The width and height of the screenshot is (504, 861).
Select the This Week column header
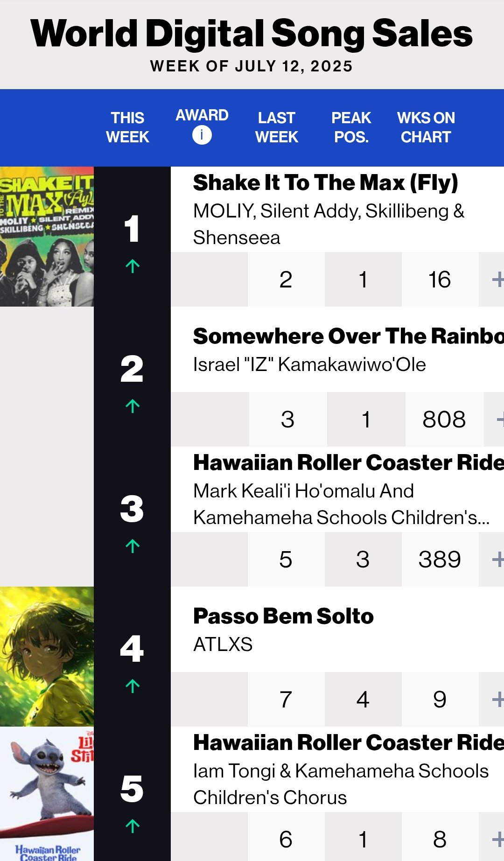127,127
